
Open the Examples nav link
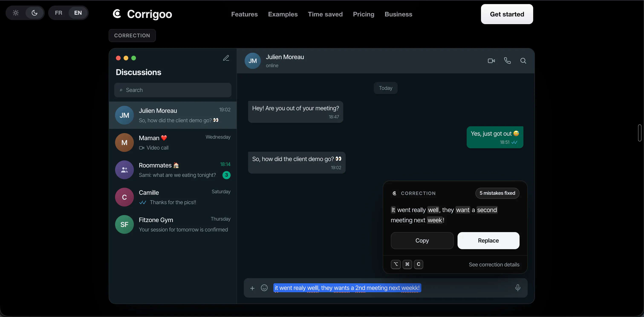(x=283, y=14)
